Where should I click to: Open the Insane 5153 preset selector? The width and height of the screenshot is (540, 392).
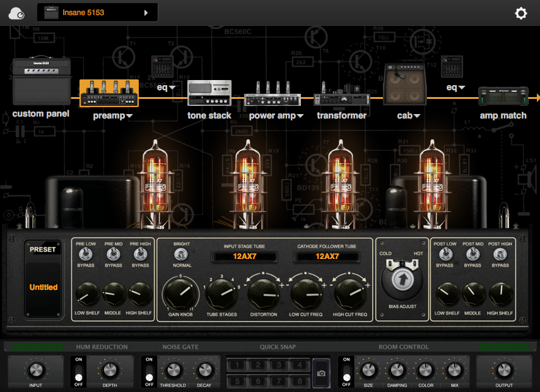[97, 13]
